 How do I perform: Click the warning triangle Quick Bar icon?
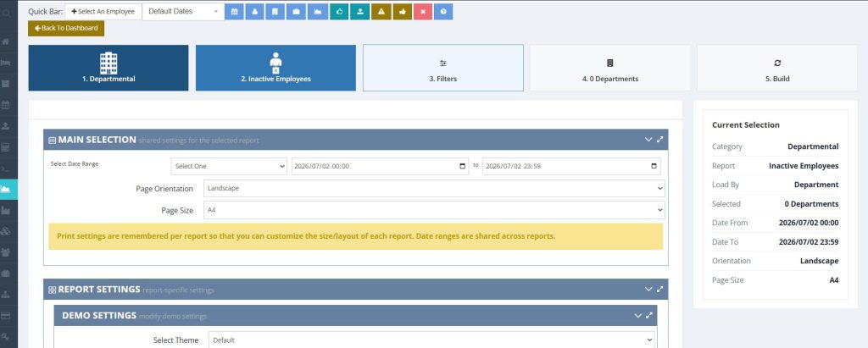pyautogui.click(x=381, y=12)
